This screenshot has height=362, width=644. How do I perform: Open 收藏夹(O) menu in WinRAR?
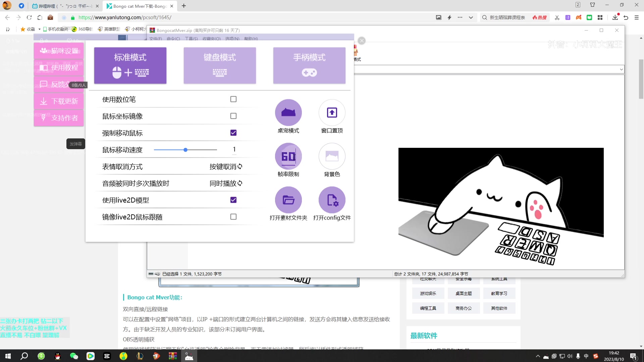pos(212,39)
